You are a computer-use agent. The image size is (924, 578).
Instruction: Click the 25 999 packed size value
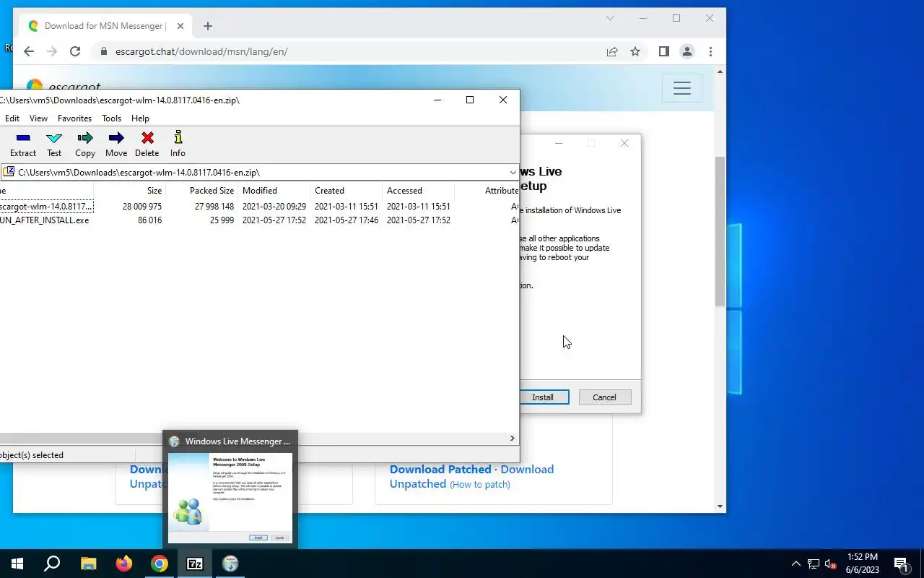[222, 220]
